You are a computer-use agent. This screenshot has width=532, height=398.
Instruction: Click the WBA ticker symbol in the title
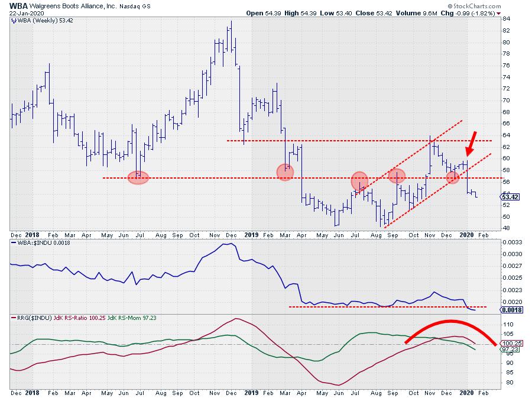(x=20, y=5)
